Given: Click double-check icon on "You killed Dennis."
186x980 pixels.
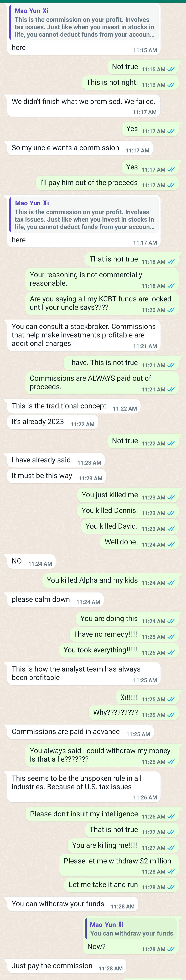Looking at the screenshot, I should [171, 513].
